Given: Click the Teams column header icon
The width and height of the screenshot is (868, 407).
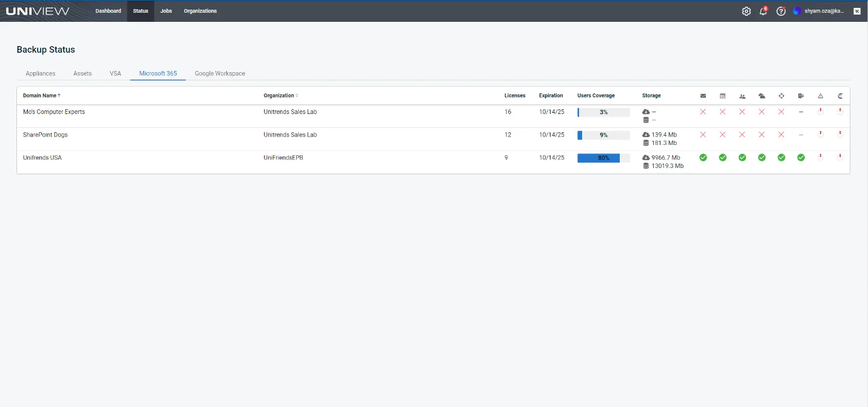Looking at the screenshot, I should point(801,96).
